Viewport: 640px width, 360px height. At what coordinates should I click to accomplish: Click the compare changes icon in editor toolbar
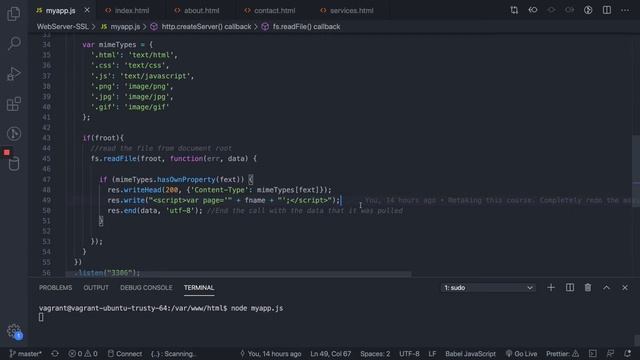click(514, 10)
